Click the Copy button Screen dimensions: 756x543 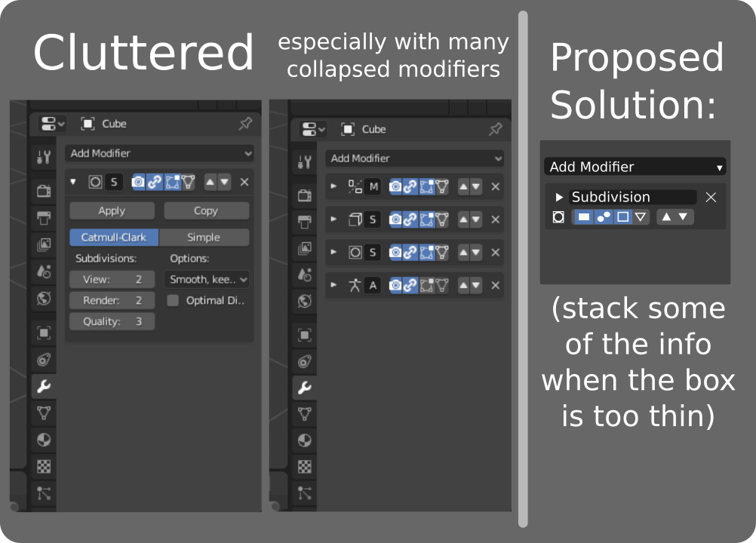[207, 210]
